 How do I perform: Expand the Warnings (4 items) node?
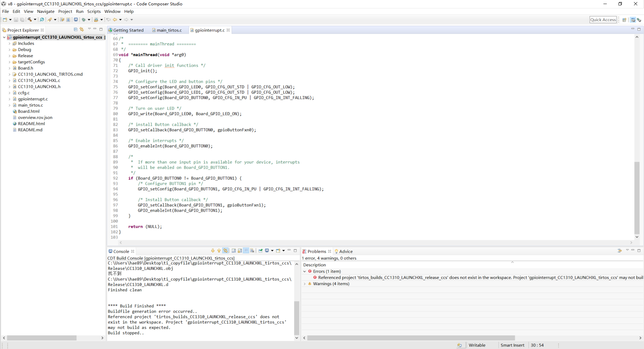click(x=305, y=284)
